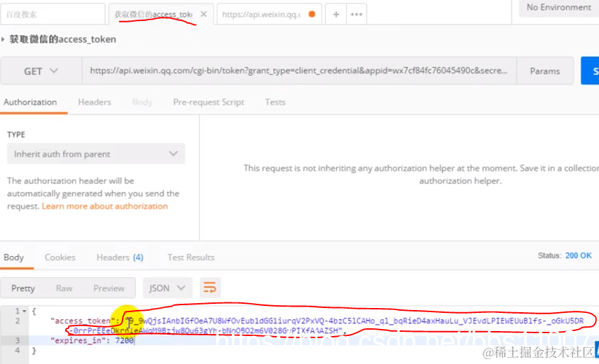The height and width of the screenshot is (364, 599).
Task: Click the 200 OK status text
Action: click(579, 255)
